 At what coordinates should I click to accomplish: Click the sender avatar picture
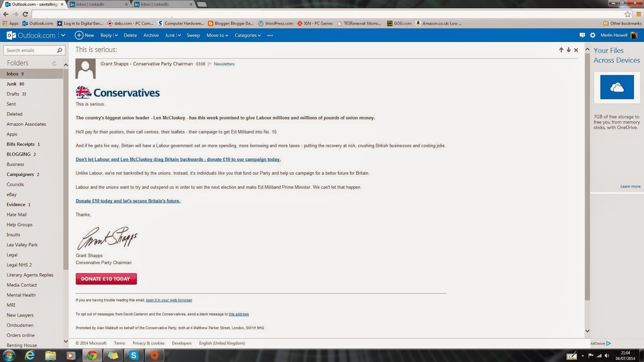tap(85, 68)
